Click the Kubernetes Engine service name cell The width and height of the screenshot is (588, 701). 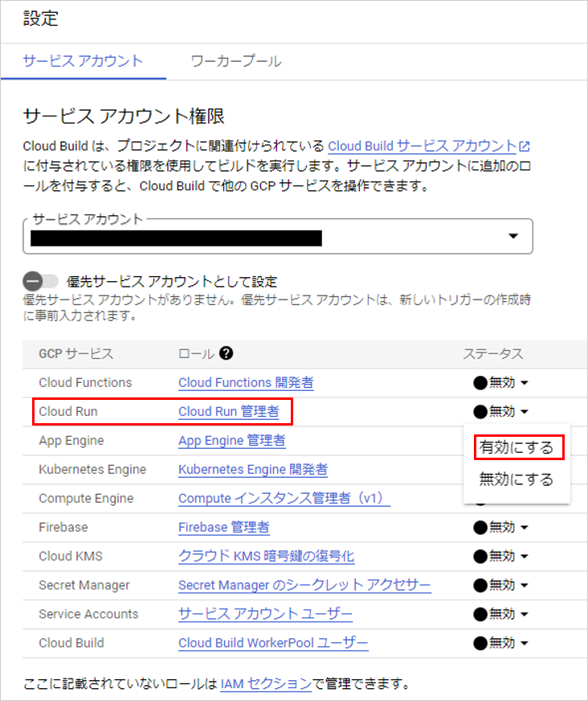click(x=92, y=470)
